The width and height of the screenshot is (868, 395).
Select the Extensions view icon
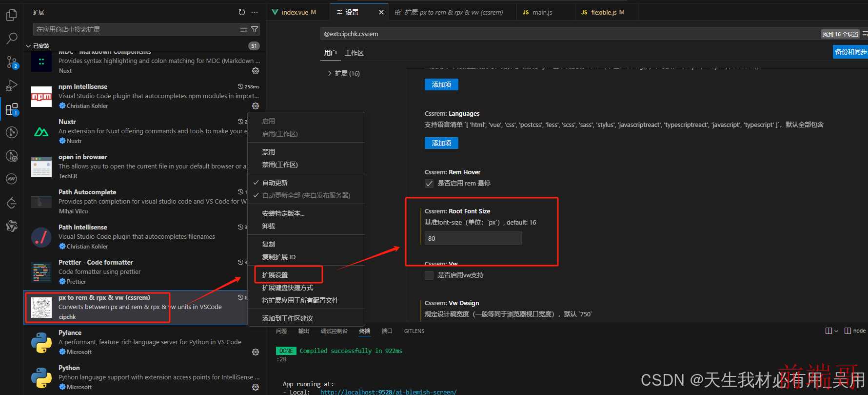point(12,109)
